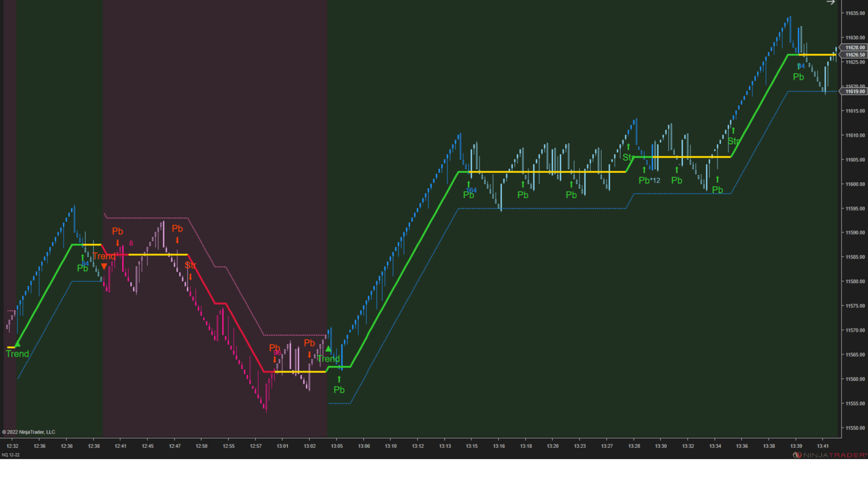Select the 11628.00 price marker

[x=854, y=47]
